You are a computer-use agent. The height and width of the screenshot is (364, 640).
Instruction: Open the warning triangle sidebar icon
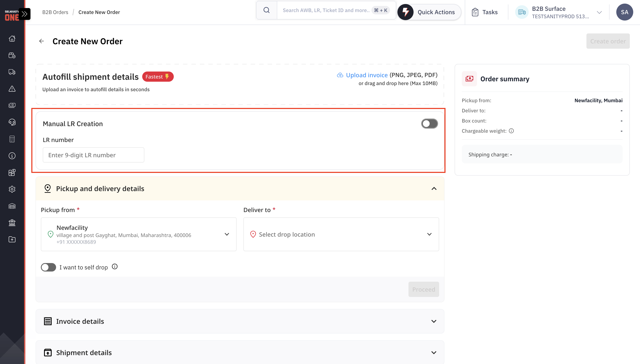click(x=12, y=89)
